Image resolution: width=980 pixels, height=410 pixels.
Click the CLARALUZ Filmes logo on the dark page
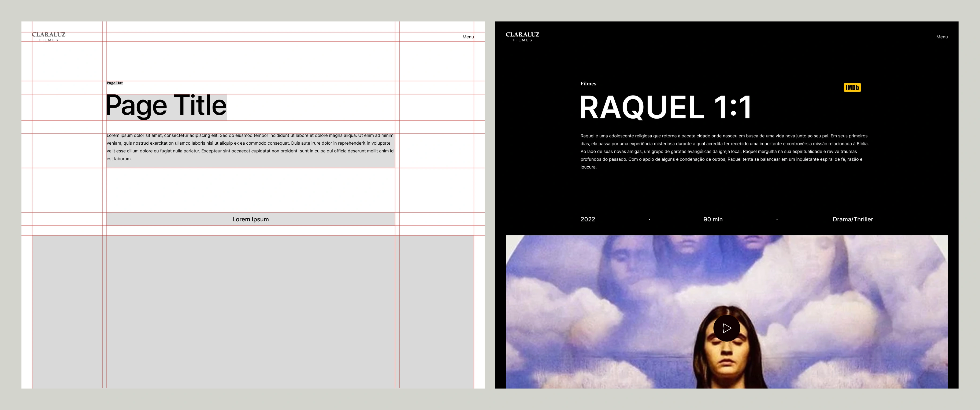(522, 37)
